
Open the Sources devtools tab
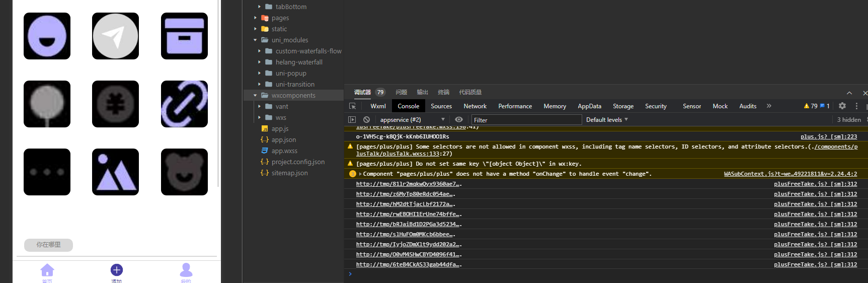pyautogui.click(x=441, y=106)
